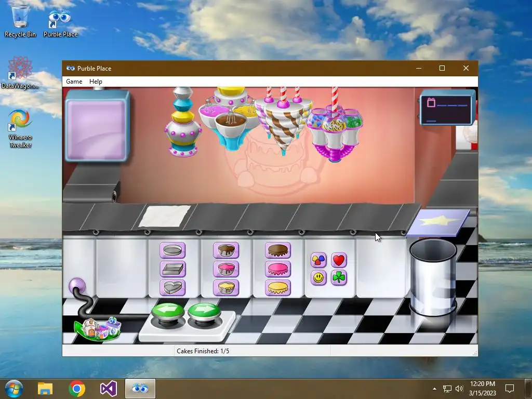
Task: Open the Game menu
Action: pos(74,82)
